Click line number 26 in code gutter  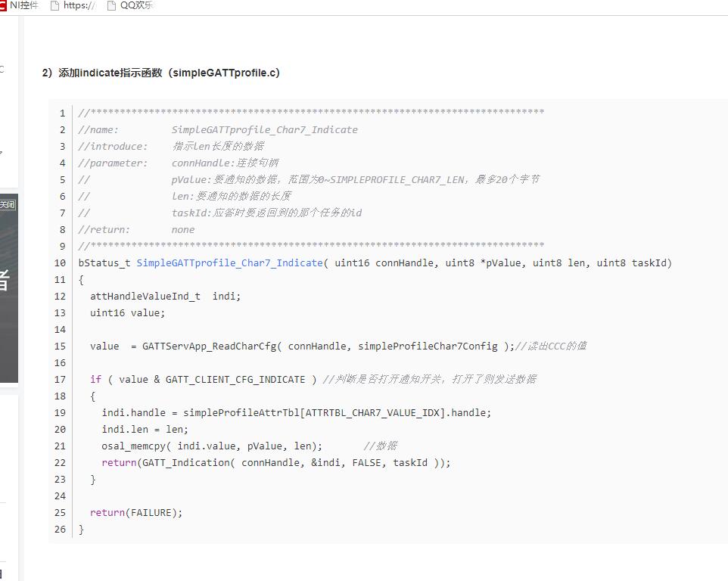(60, 530)
